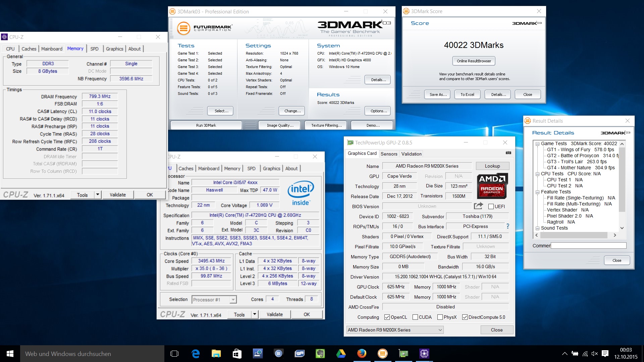Open the GPU selection dropdown in GPU-Z
Viewport: 644px width, 362px height.
(395, 330)
